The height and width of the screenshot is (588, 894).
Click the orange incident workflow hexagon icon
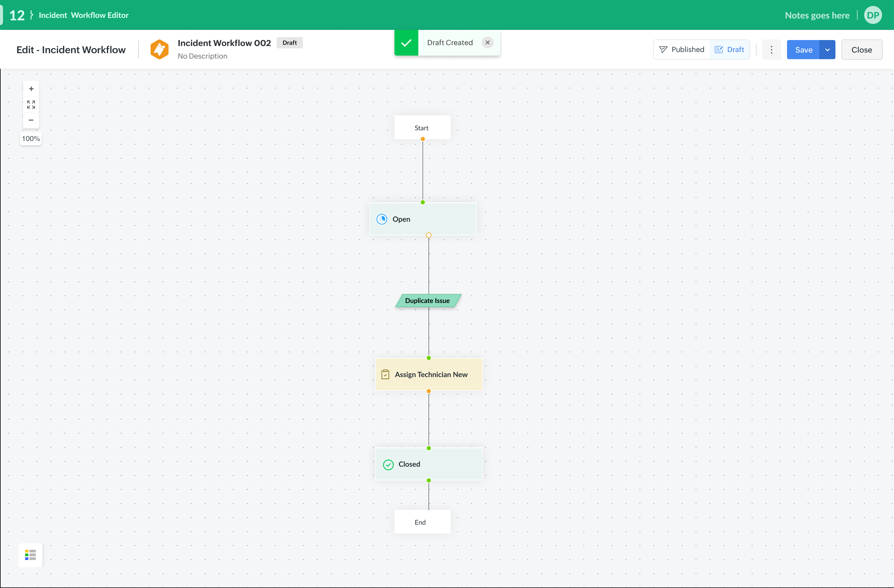(159, 49)
